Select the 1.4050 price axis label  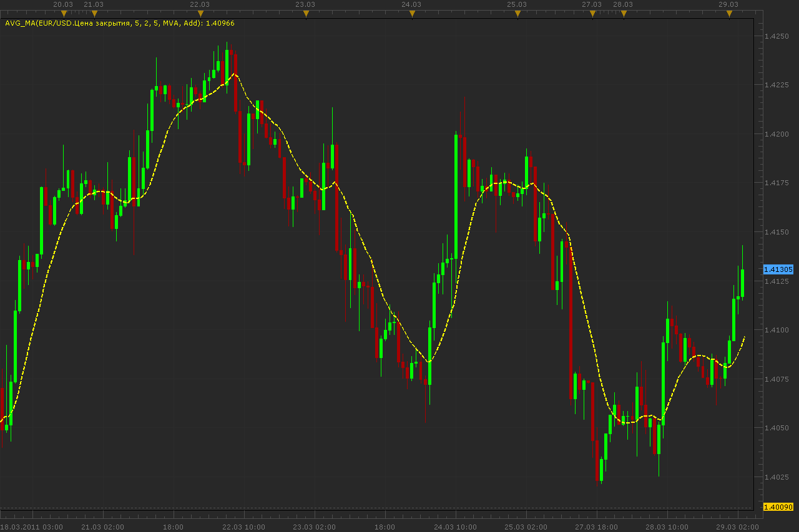click(777, 428)
